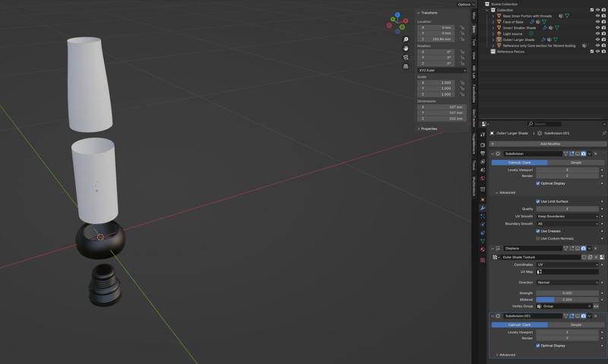608x364 pixels.
Task: Open the editor type menu in properties header
Action: coord(485,124)
